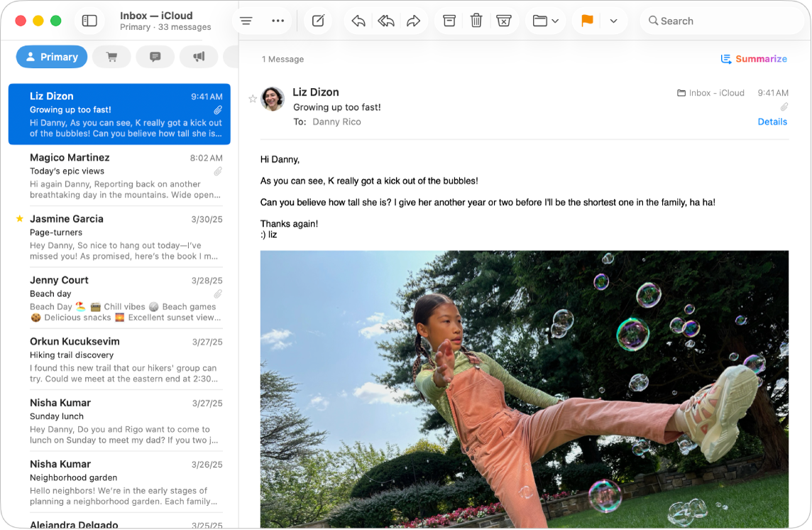Mark the message as Junk

504,21
